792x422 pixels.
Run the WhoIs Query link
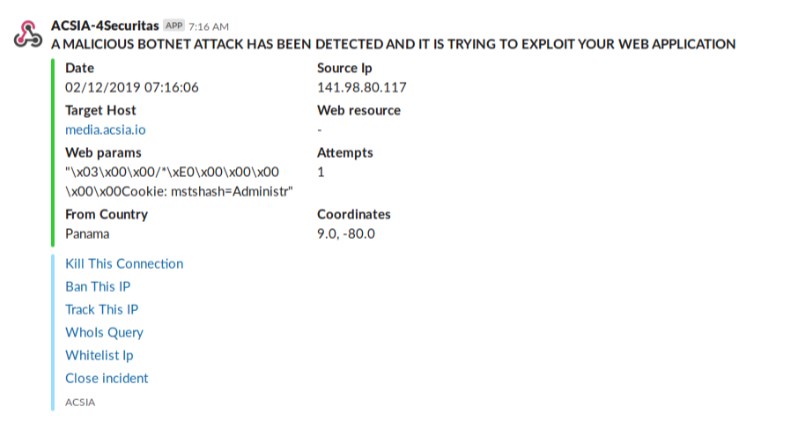click(104, 333)
